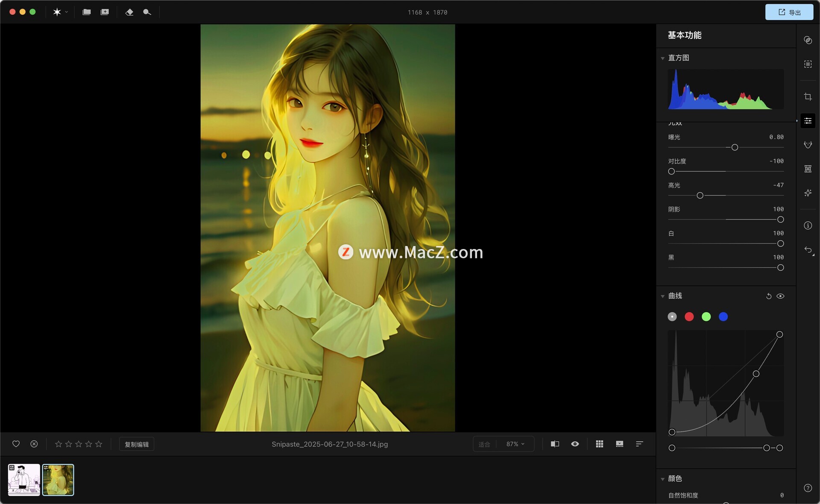Click the top-right curve endpoint
820x504 pixels.
pyautogui.click(x=779, y=334)
